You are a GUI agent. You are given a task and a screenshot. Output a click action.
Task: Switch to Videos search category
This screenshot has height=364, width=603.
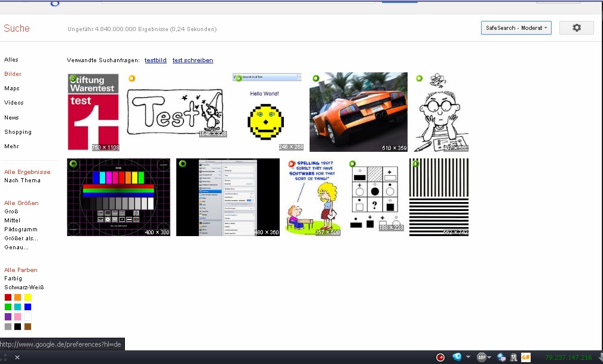point(14,103)
